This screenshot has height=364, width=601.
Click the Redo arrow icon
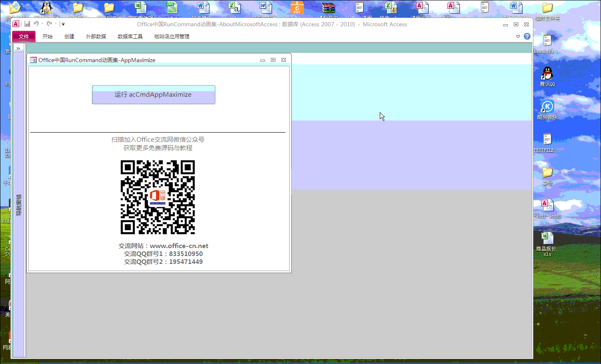49,24
